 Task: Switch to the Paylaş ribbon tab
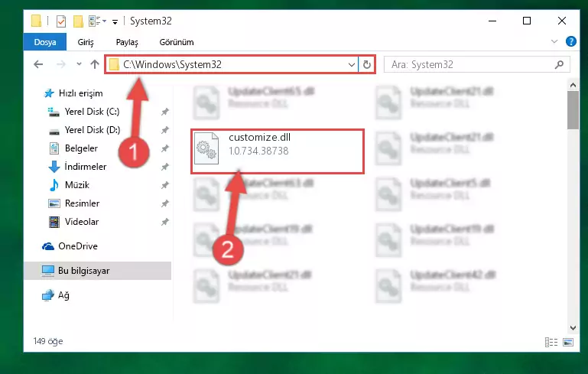tap(127, 42)
